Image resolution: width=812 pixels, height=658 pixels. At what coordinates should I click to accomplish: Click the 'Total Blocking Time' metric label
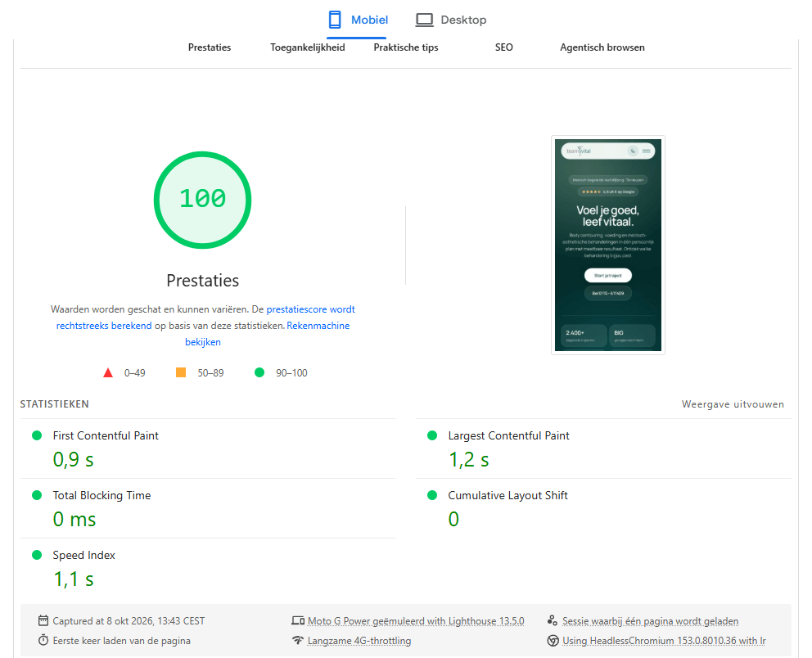point(101,495)
